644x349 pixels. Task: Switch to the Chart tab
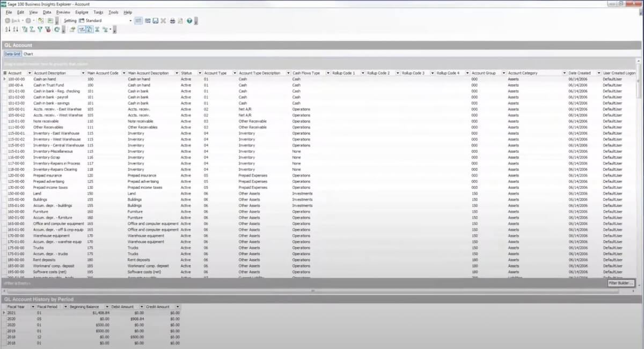point(28,54)
